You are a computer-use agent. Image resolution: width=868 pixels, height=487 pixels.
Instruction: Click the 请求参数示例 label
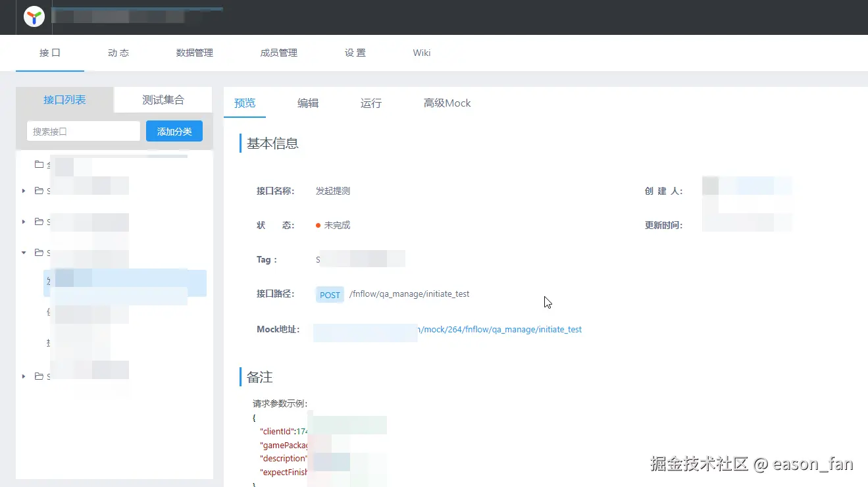point(280,403)
